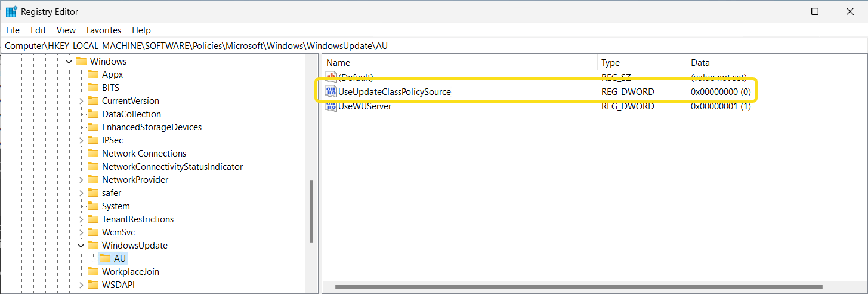This screenshot has width=868, height=294.
Task: Collapse the WindowsUpdate key
Action: [x=81, y=246]
